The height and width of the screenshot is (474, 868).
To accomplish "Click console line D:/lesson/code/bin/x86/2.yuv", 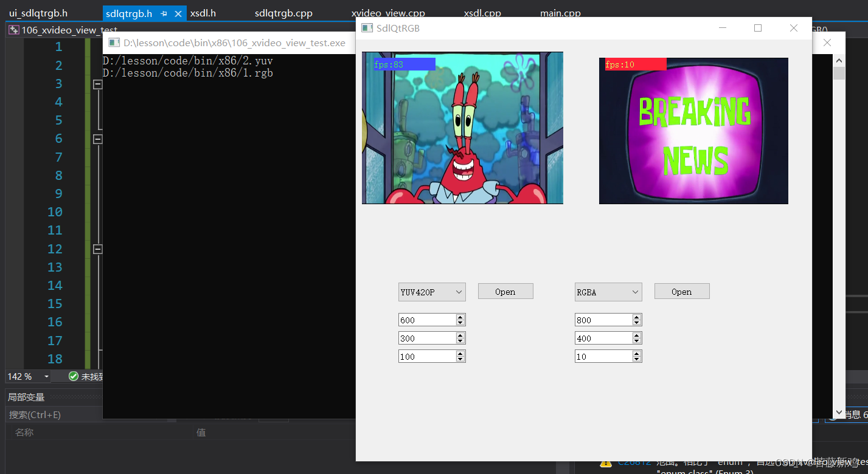I will (187, 61).
